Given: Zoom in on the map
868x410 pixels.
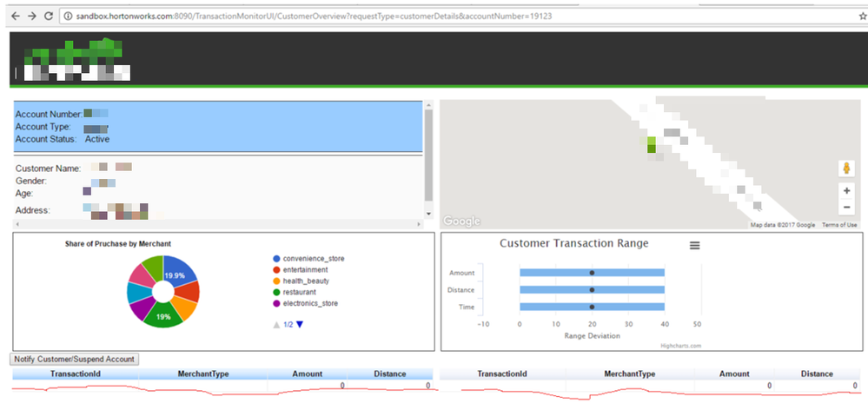Looking at the screenshot, I should [x=845, y=190].
